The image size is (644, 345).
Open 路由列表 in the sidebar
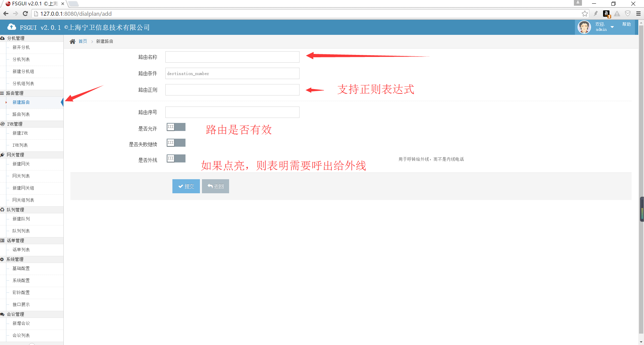click(x=21, y=115)
